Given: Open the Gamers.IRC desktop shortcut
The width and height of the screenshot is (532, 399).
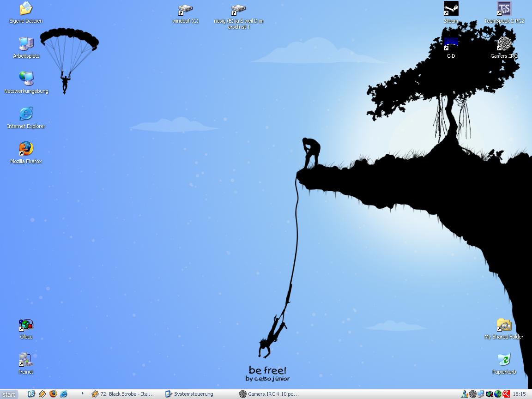Looking at the screenshot, I should 504,44.
